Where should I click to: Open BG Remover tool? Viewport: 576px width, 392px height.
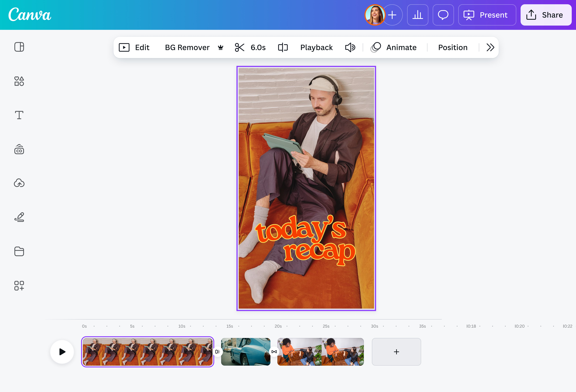click(x=187, y=47)
